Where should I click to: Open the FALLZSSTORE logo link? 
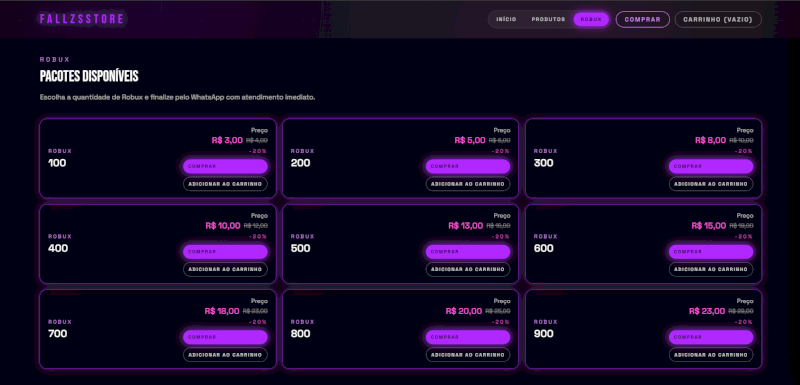coord(82,19)
